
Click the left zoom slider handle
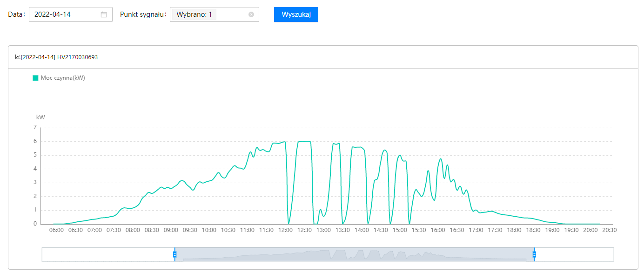(x=175, y=254)
